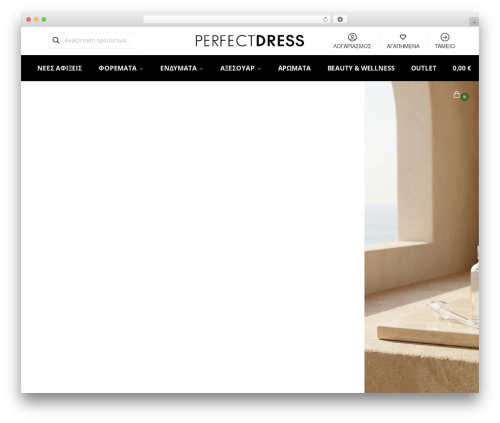Open the account user icon

[352, 37]
